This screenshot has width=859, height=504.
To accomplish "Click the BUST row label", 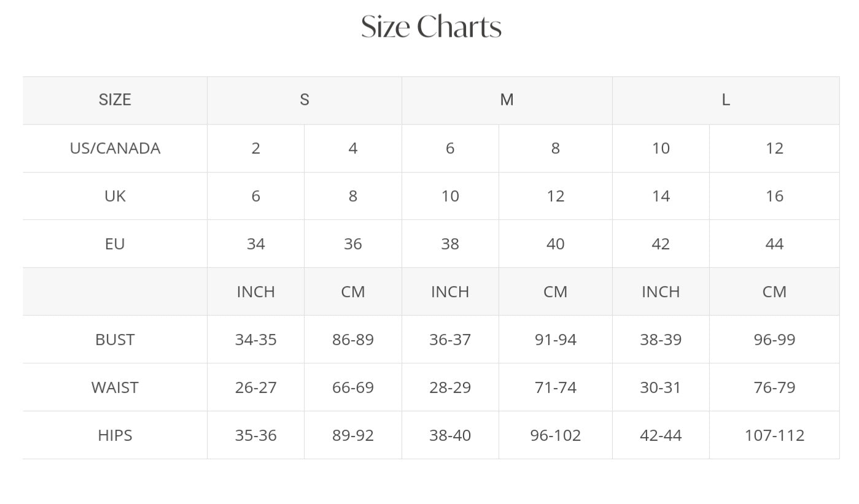I will [115, 339].
